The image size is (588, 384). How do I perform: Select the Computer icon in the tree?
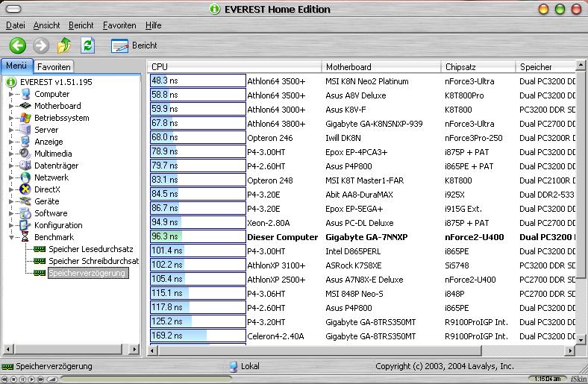pos(25,94)
